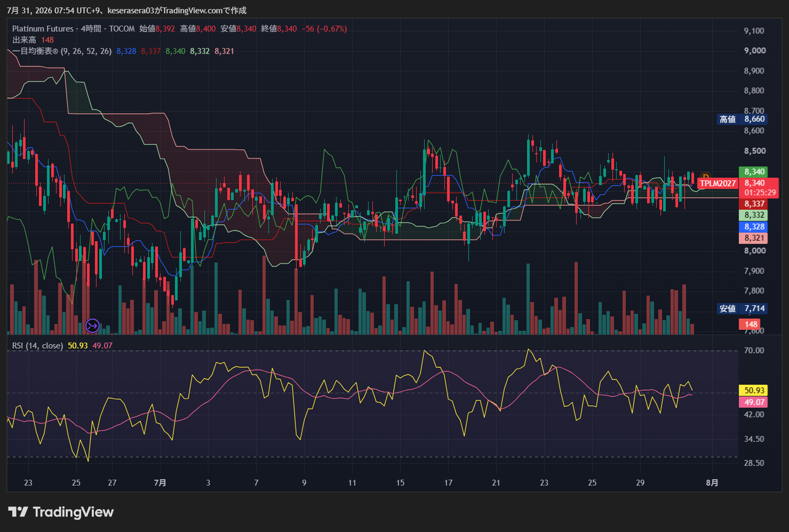Viewport: 789px width, 532px height.
Task: Click the 42.00 level on the RSI scale
Action: pyautogui.click(x=754, y=415)
